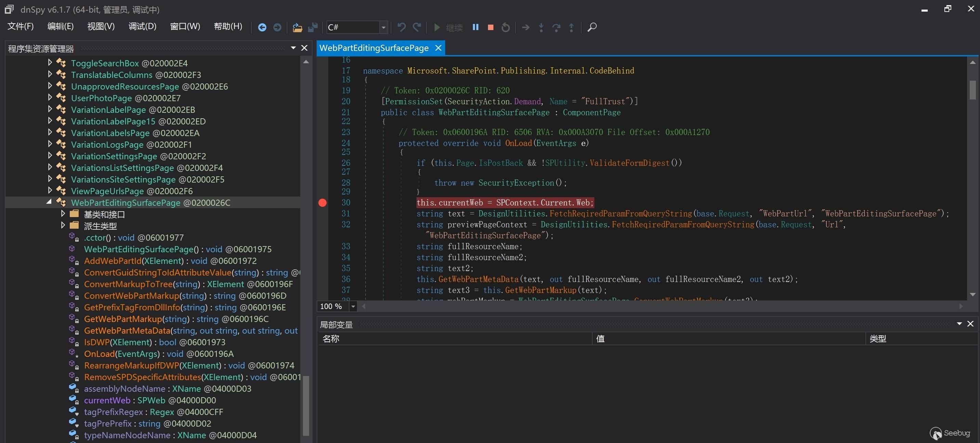Click the open file folder icon

tap(297, 27)
